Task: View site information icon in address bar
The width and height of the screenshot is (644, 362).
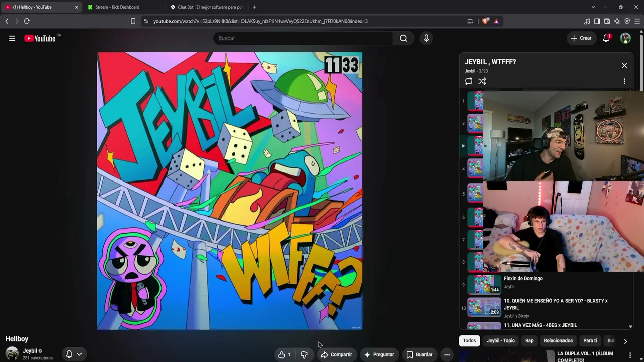Action: pos(146,21)
